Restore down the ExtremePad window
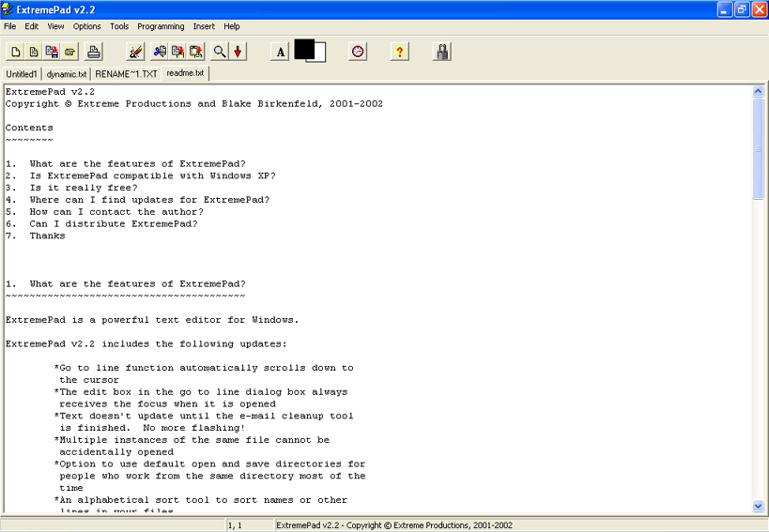This screenshot has width=769, height=532. point(742,9)
